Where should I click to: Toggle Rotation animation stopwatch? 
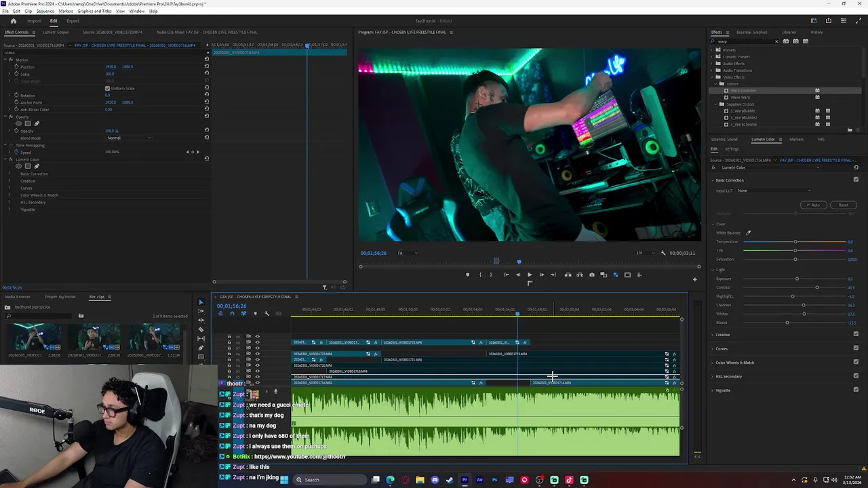17,95
